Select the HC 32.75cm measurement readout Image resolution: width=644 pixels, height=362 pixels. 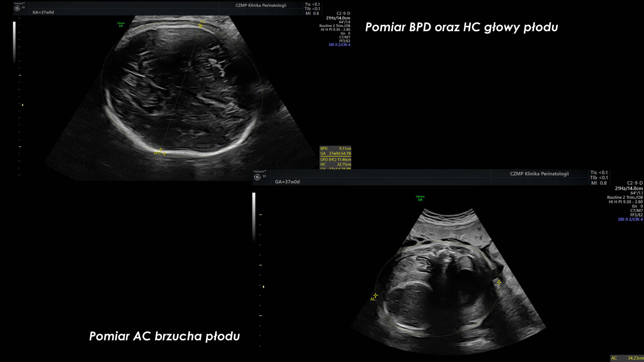[x=335, y=164]
